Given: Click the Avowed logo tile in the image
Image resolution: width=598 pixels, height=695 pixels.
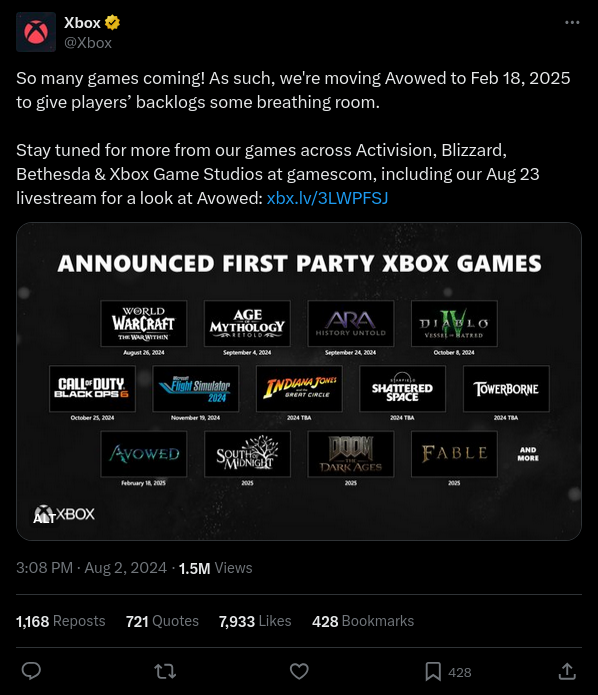Looking at the screenshot, I should [x=144, y=454].
